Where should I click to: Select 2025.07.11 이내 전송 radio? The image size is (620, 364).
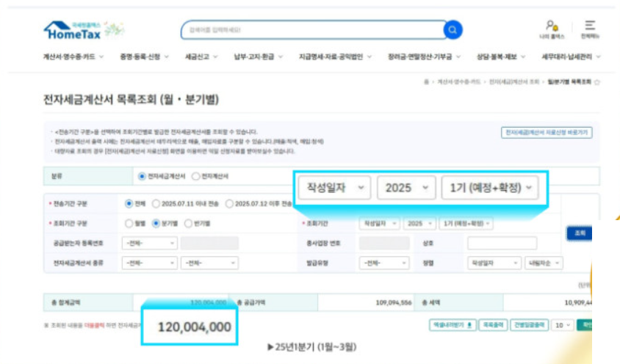coord(156,204)
